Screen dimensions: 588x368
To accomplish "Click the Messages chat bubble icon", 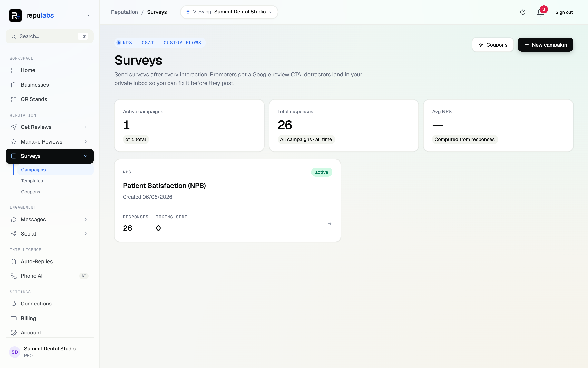I will [14, 220].
